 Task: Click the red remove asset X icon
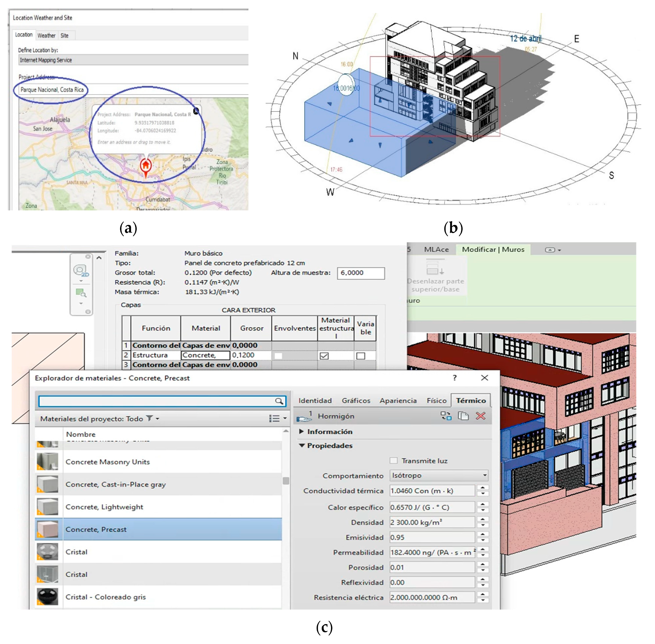pos(480,416)
